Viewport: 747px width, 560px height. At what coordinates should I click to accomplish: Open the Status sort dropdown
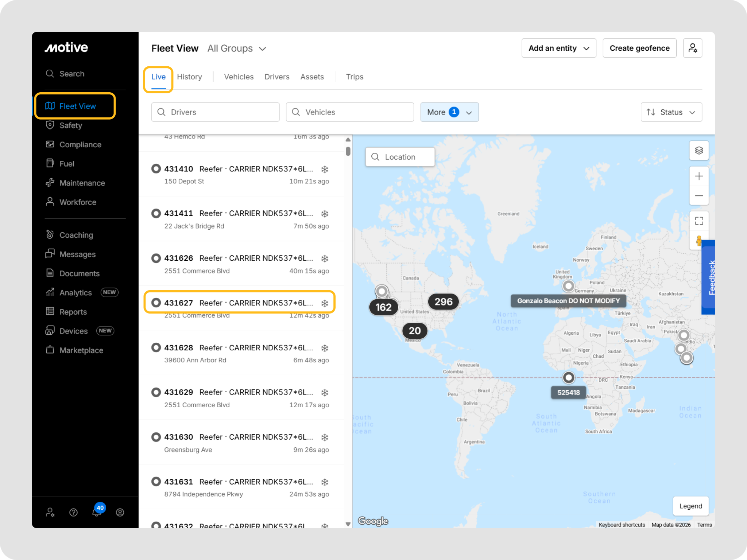671,112
